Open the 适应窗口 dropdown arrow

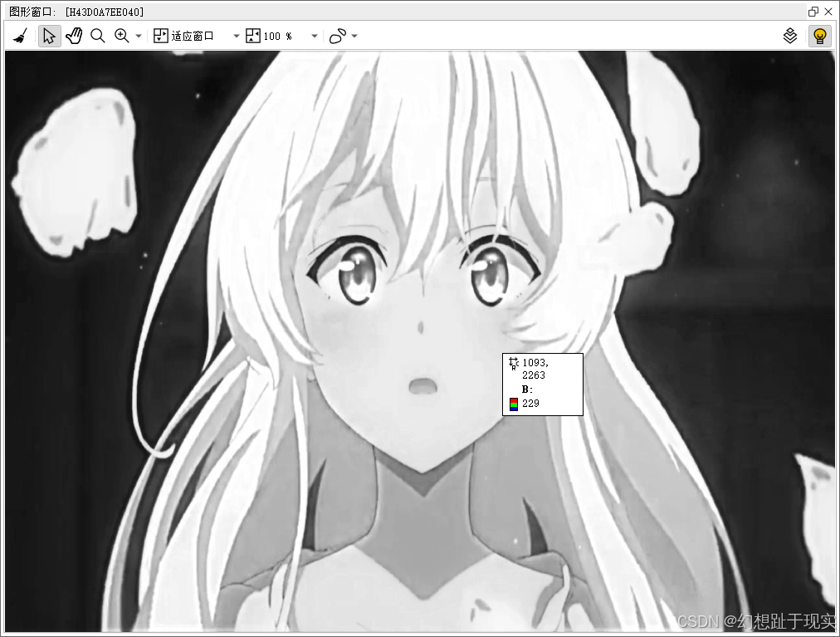[237, 37]
